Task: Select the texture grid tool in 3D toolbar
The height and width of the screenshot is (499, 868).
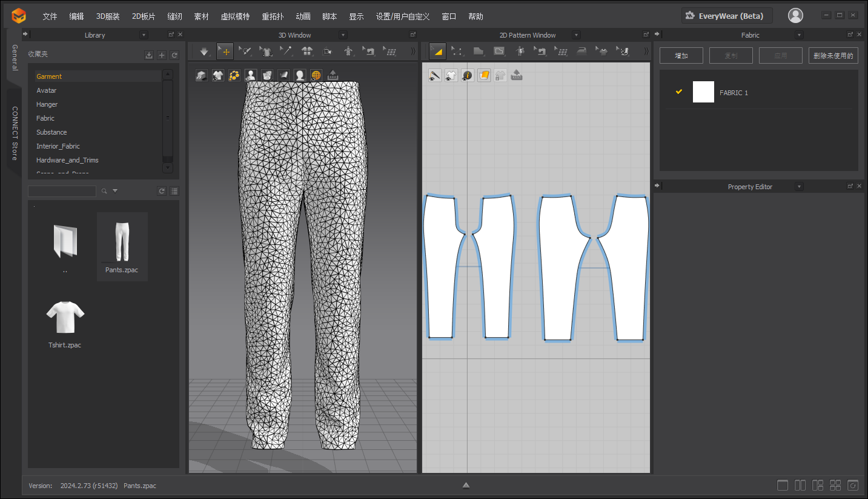Action: coord(389,52)
